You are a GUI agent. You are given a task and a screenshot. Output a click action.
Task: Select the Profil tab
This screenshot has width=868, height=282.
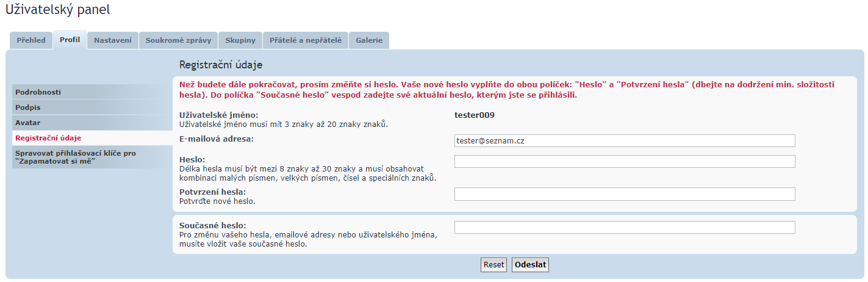pyautogui.click(x=70, y=40)
